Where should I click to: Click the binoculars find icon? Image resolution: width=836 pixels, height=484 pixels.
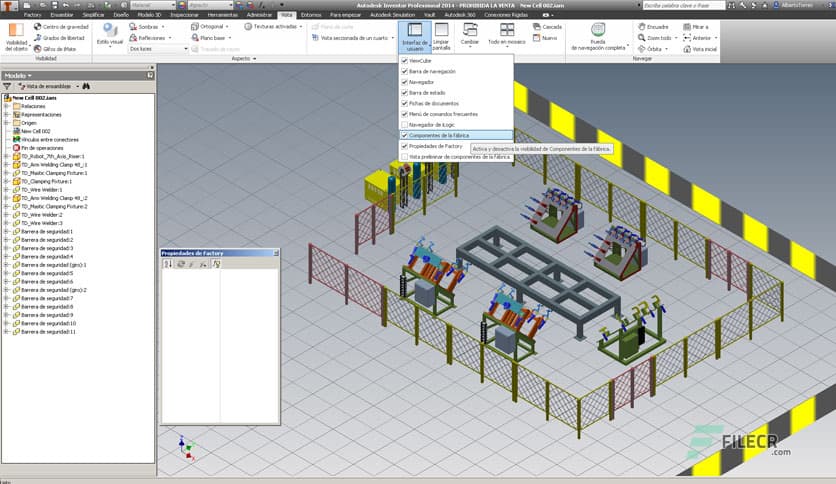86,86
